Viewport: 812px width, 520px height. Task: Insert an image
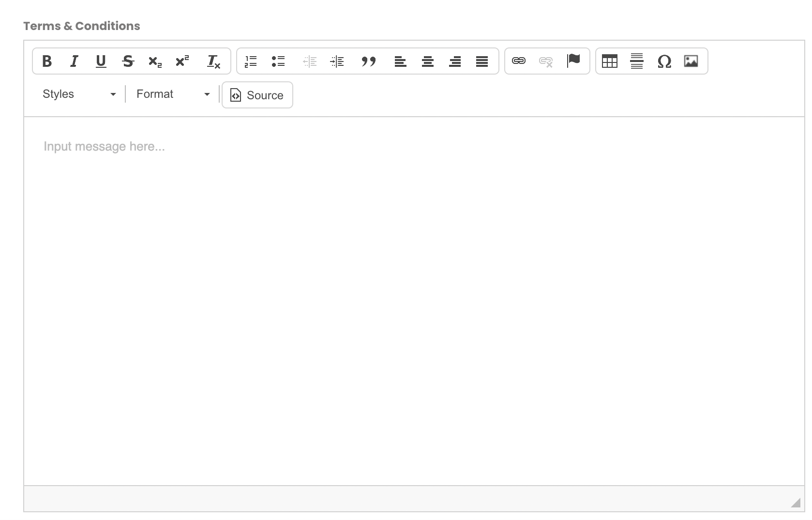691,61
